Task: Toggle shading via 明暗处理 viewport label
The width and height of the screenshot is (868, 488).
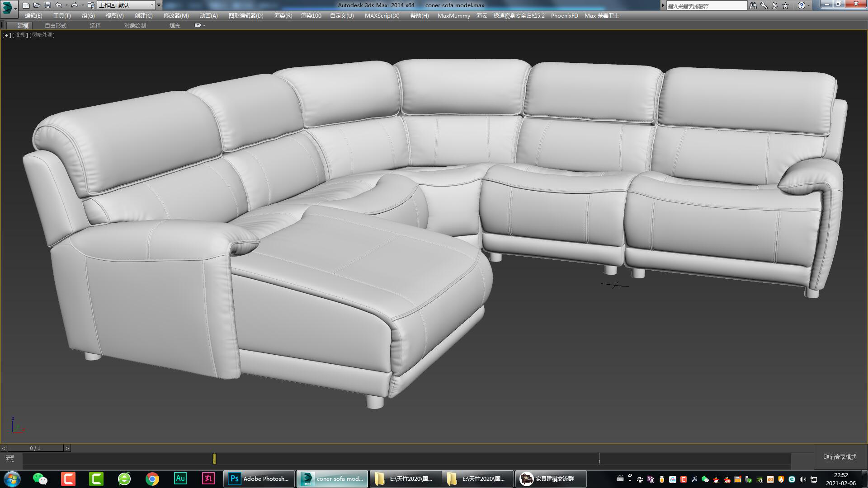Action: point(41,35)
